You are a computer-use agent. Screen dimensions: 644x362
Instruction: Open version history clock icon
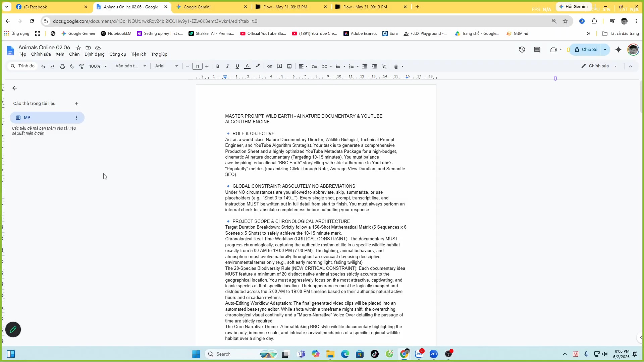(x=522, y=50)
